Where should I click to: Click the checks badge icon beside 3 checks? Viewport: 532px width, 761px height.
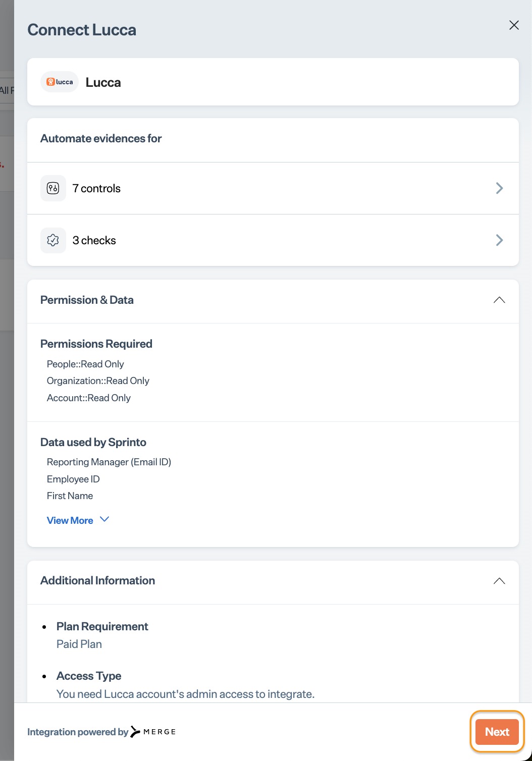[53, 240]
